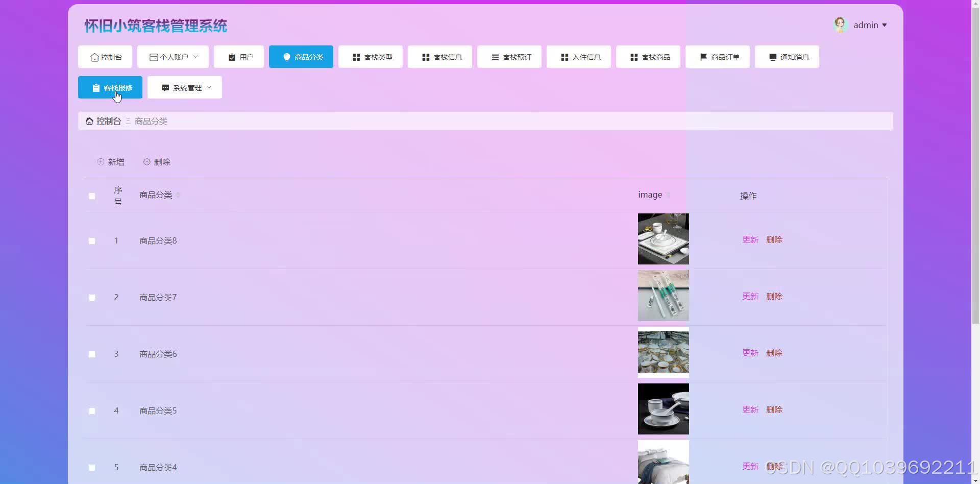Click the grid icon beside 客栈类型

tap(356, 57)
